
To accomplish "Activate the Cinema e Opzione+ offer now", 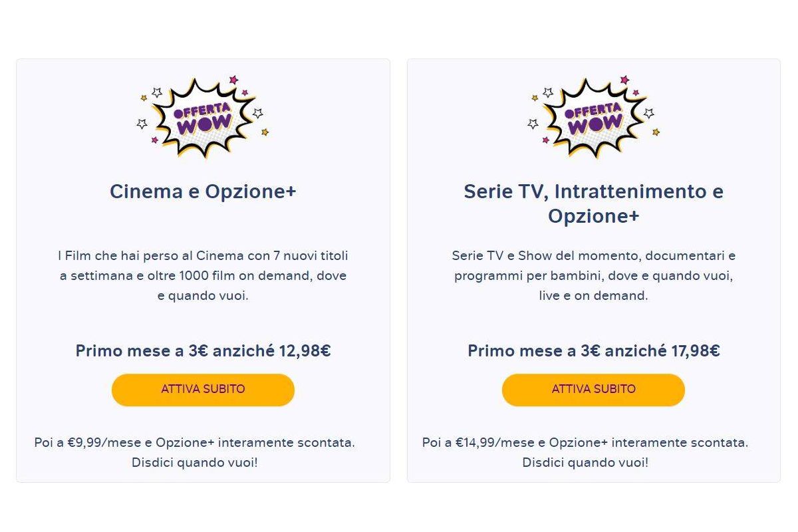I will [203, 390].
